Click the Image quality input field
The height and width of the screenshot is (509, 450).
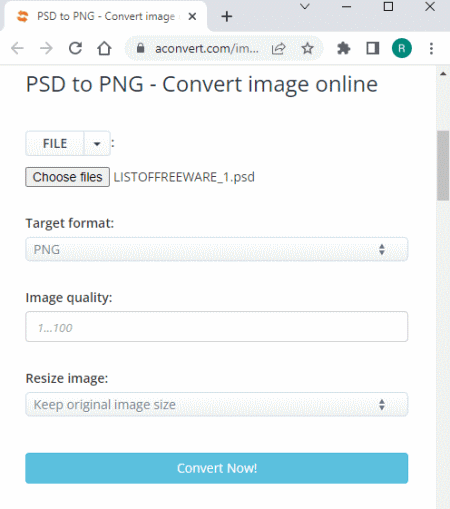[217, 327]
